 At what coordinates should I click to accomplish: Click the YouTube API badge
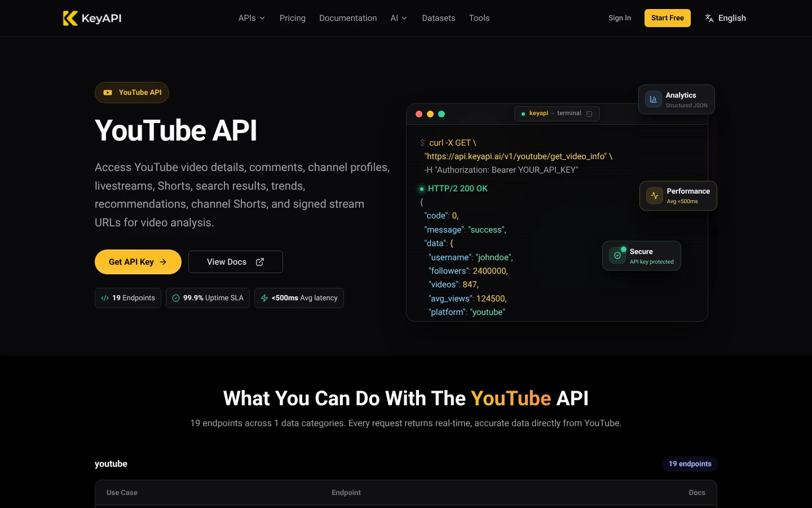click(x=132, y=93)
